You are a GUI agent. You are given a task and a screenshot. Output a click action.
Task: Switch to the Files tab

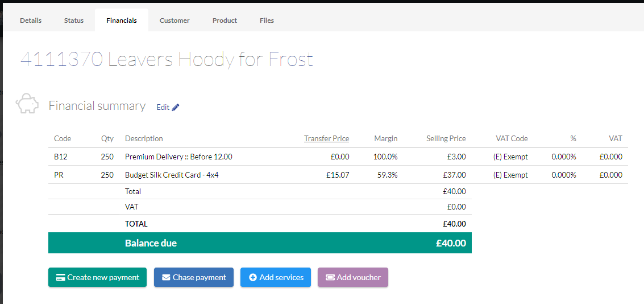tap(267, 20)
